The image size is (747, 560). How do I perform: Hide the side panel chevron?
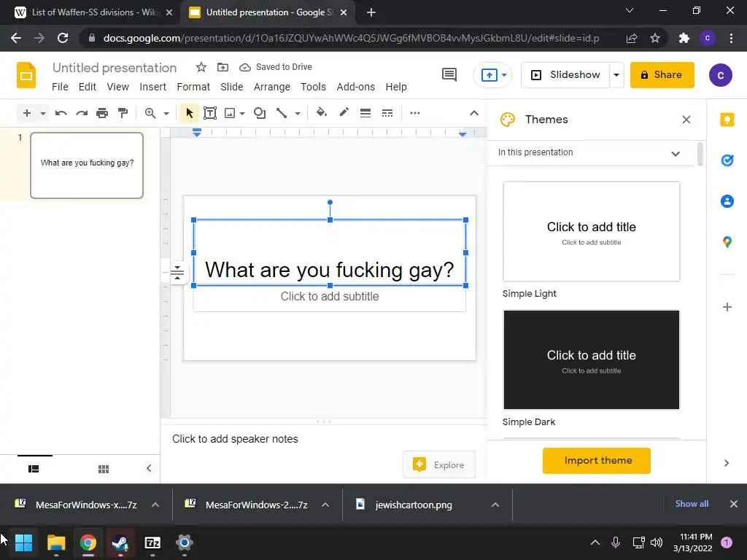727,463
